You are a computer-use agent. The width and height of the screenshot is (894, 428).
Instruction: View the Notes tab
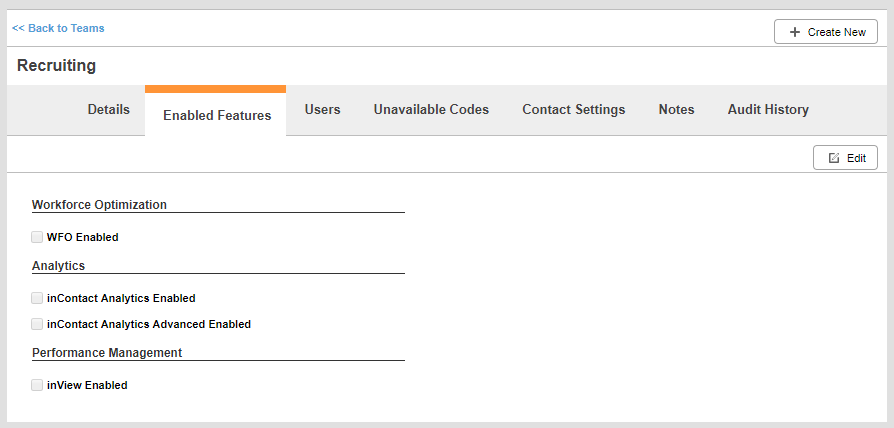pyautogui.click(x=676, y=109)
